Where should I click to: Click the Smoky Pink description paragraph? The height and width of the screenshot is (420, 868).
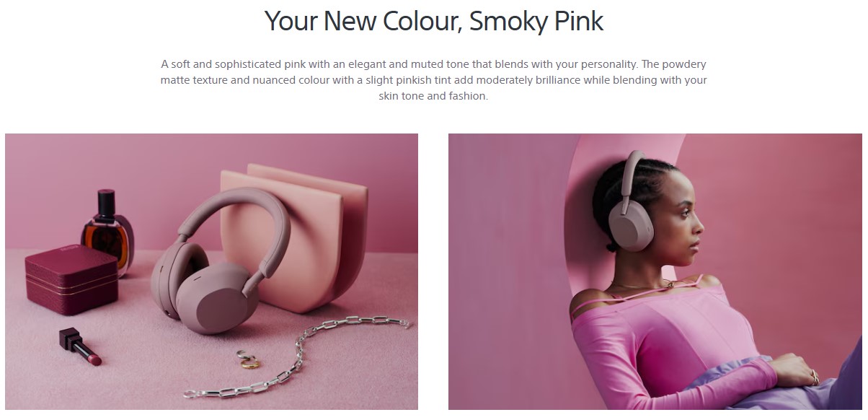pos(433,80)
